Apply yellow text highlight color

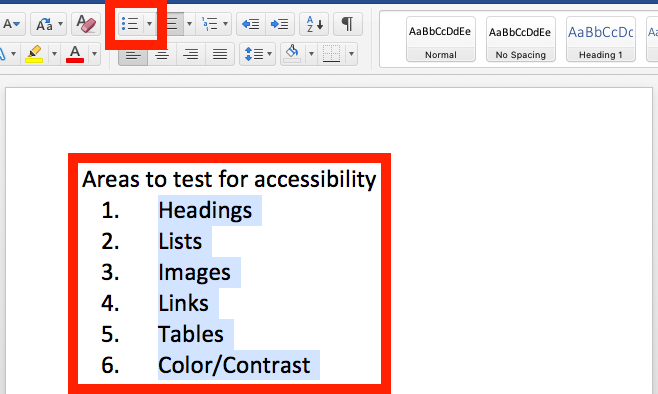pos(34,54)
